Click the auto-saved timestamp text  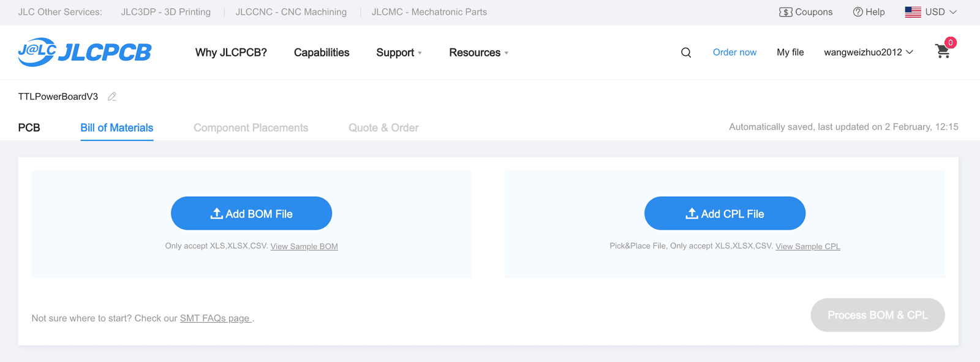pos(843,127)
